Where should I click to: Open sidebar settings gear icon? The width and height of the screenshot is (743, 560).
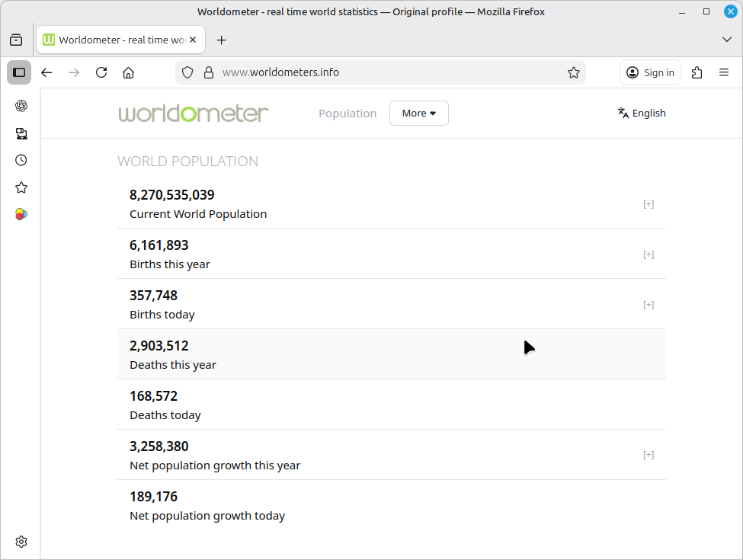(21, 542)
